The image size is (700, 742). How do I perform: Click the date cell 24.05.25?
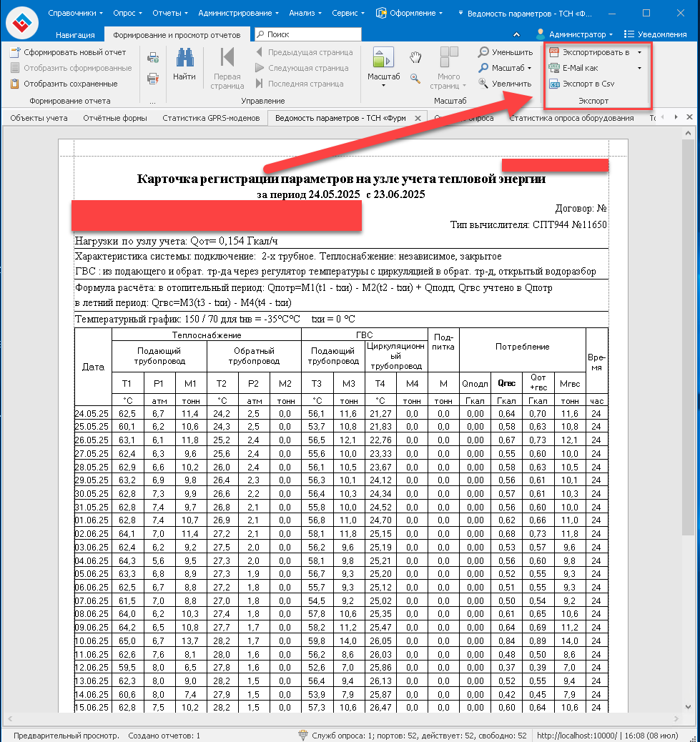(x=92, y=413)
